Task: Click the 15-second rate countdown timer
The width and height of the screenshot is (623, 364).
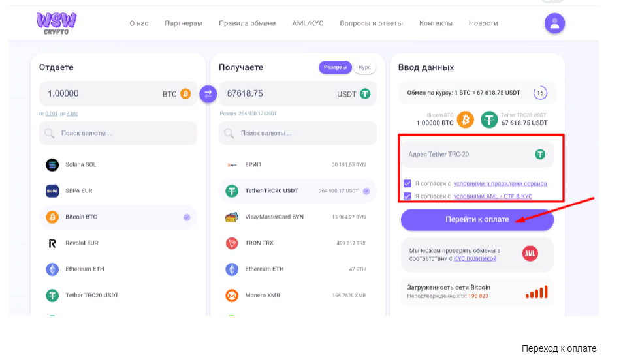Action: tap(540, 93)
